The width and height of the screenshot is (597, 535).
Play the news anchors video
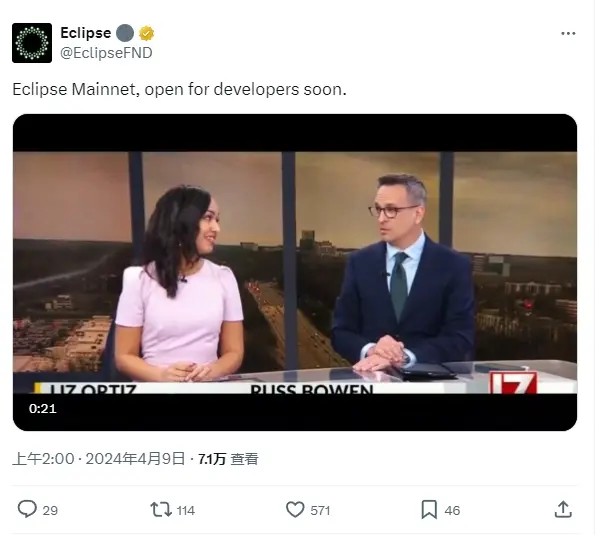coord(295,272)
